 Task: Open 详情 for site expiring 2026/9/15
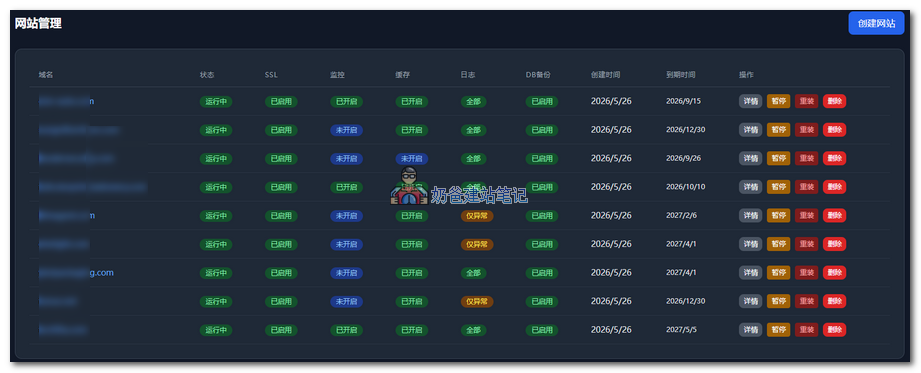click(750, 101)
